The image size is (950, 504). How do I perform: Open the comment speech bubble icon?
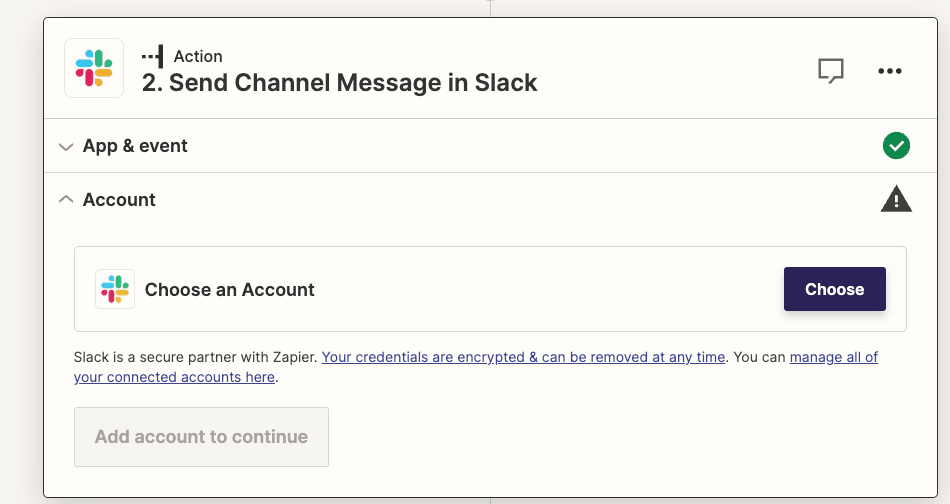[x=831, y=70]
